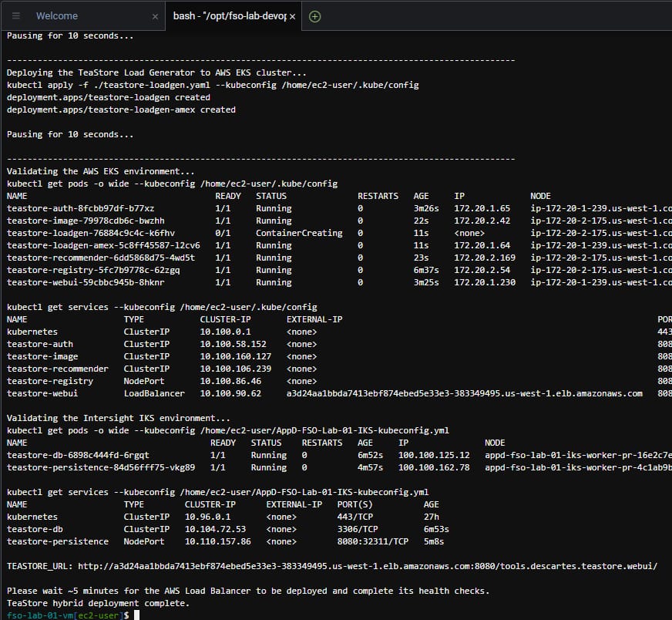Image resolution: width=672 pixels, height=620 pixels.
Task: Click pod IP 172.20.1.230
Action: pos(483,282)
